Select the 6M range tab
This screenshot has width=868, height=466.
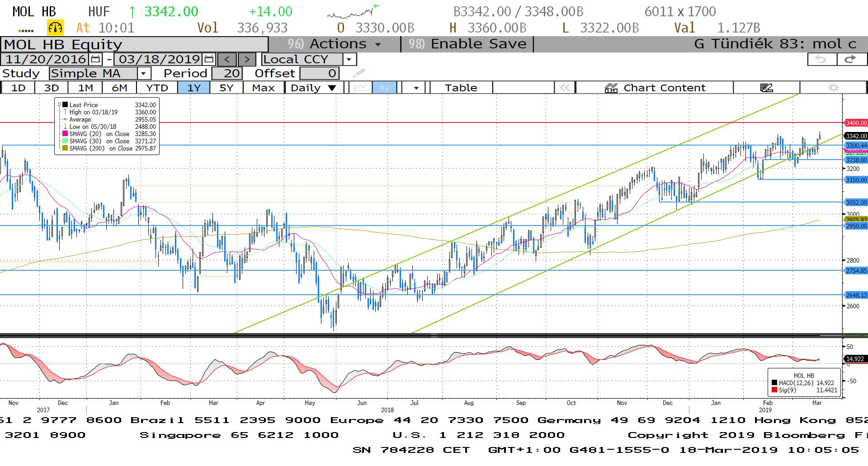click(x=120, y=88)
